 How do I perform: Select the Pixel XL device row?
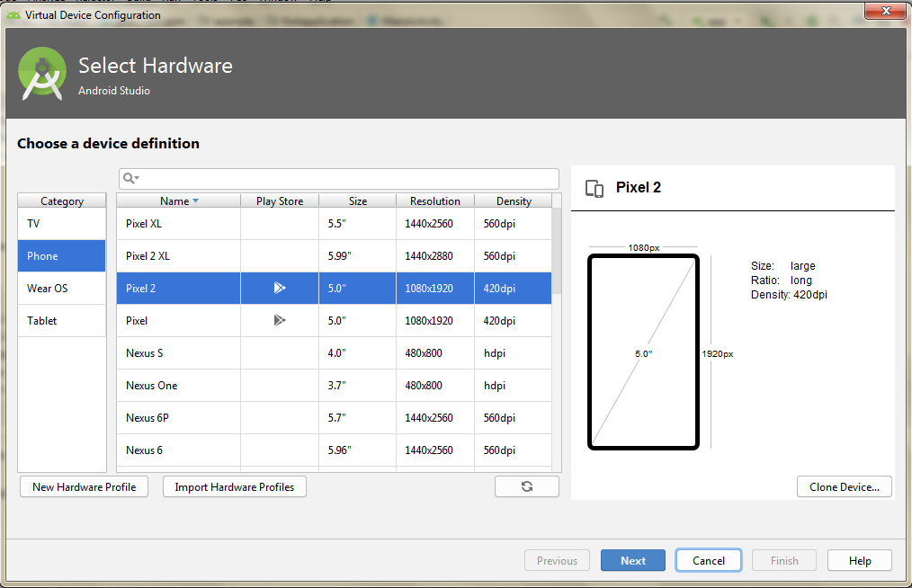[x=334, y=223]
